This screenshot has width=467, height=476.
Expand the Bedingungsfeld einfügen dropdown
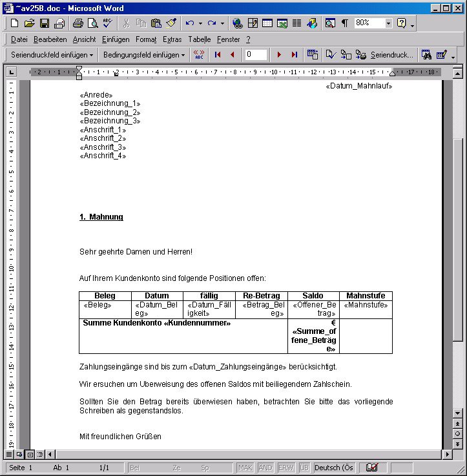point(144,55)
